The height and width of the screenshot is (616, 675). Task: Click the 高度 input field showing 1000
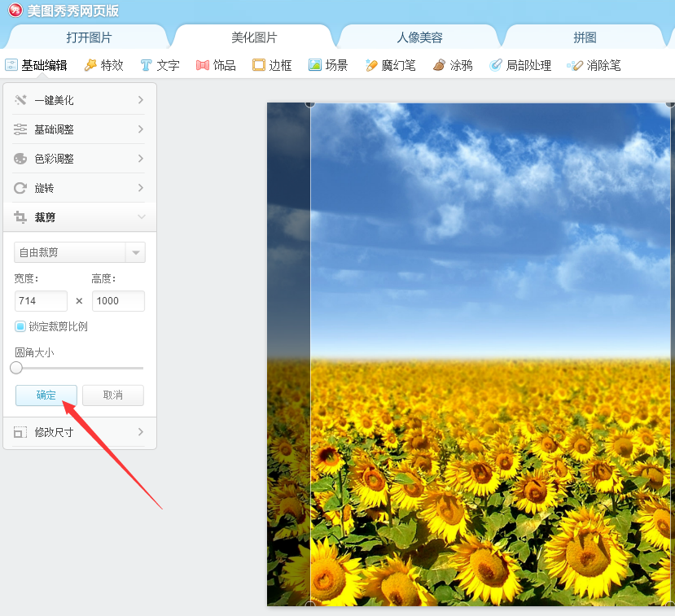(x=118, y=301)
